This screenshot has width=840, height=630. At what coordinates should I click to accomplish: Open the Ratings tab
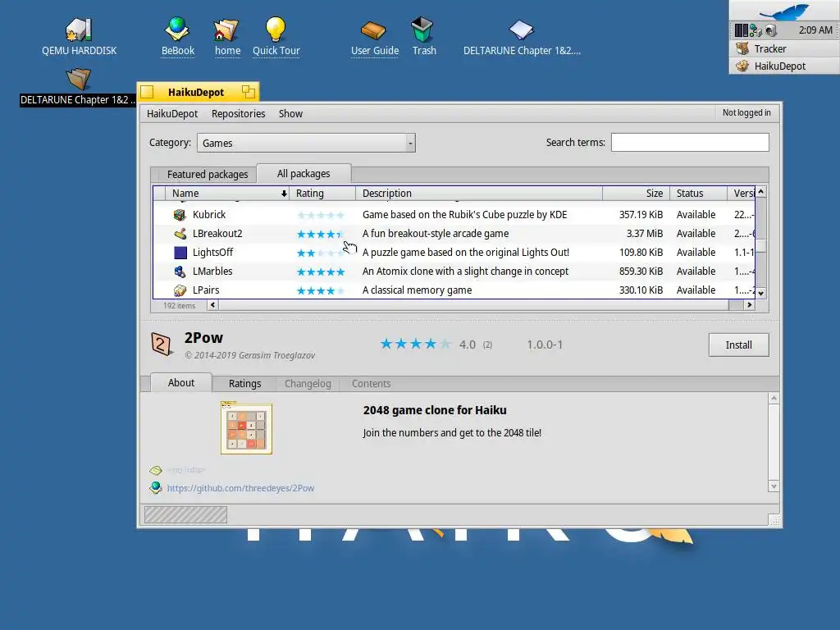coord(244,384)
